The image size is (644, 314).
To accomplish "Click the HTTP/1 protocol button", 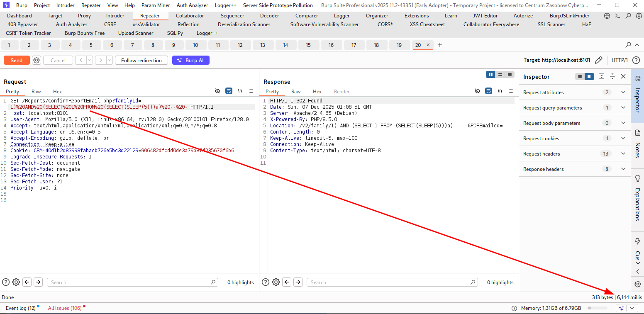I will 620,60.
